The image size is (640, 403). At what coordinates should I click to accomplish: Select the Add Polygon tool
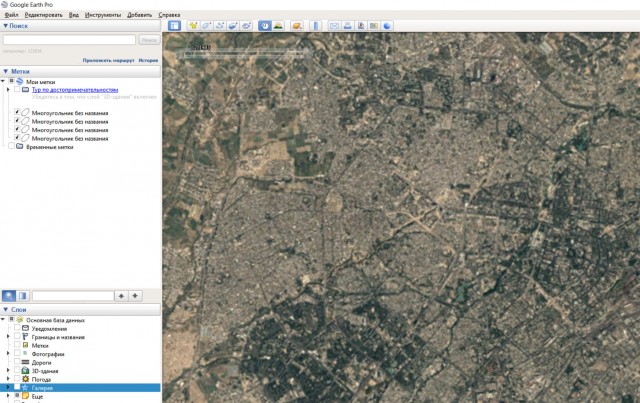pos(207,26)
